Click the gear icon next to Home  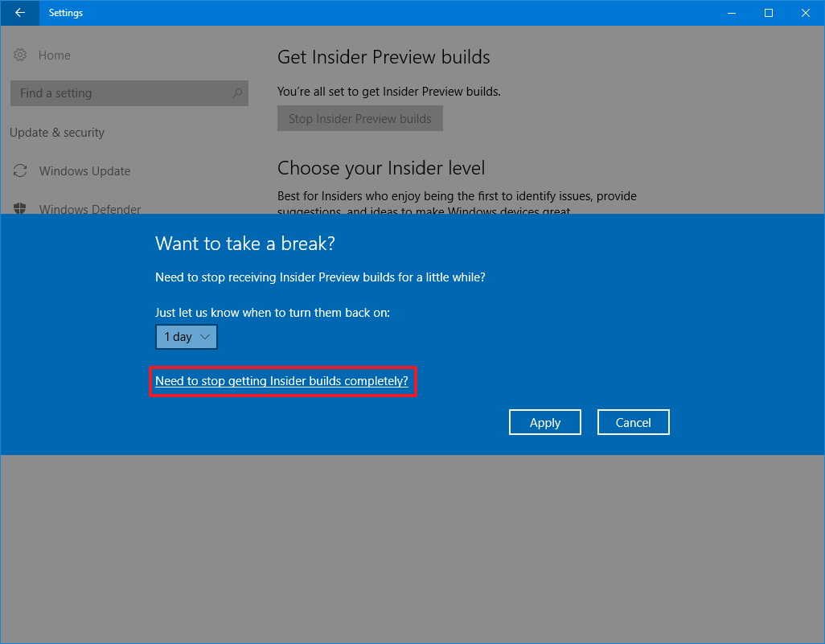(20, 55)
